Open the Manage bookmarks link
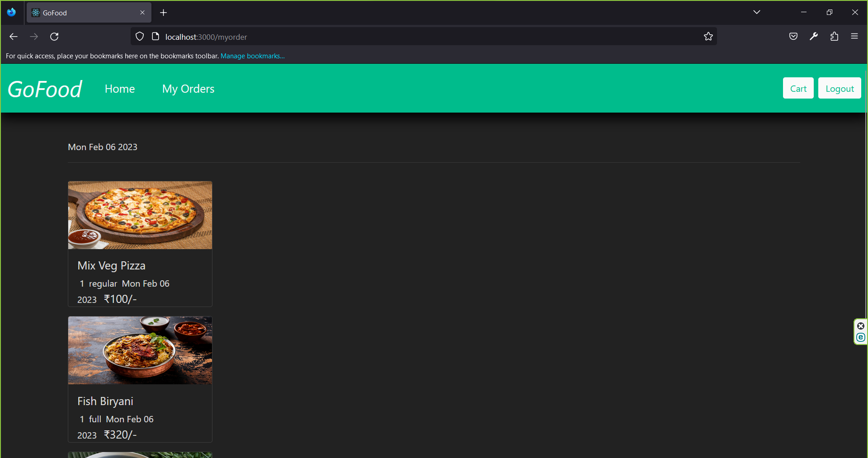This screenshot has width=868, height=458. [252, 56]
